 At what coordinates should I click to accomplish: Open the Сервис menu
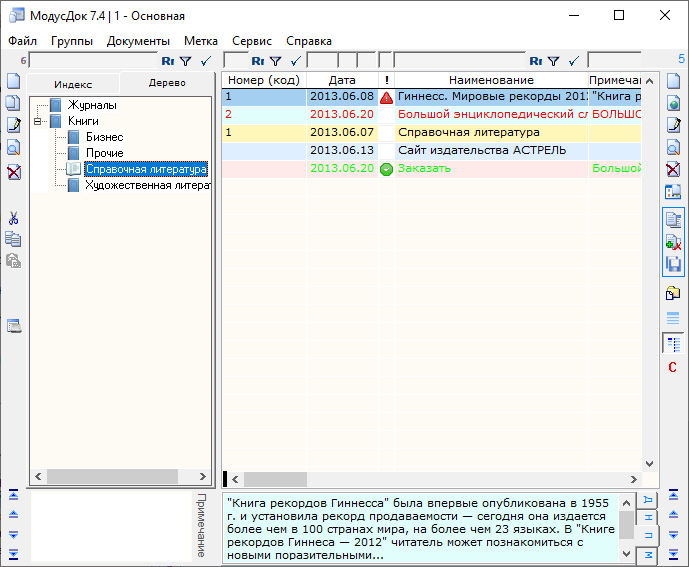click(251, 41)
